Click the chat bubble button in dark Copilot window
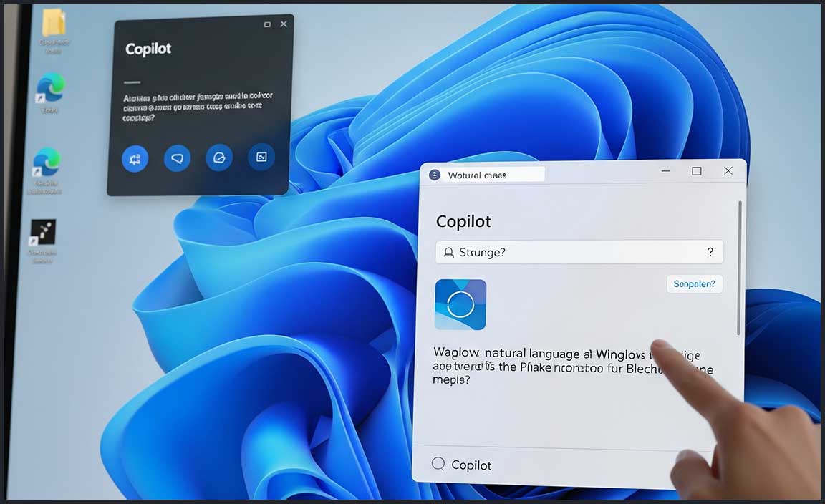The height and width of the screenshot is (504, 825). [x=178, y=157]
